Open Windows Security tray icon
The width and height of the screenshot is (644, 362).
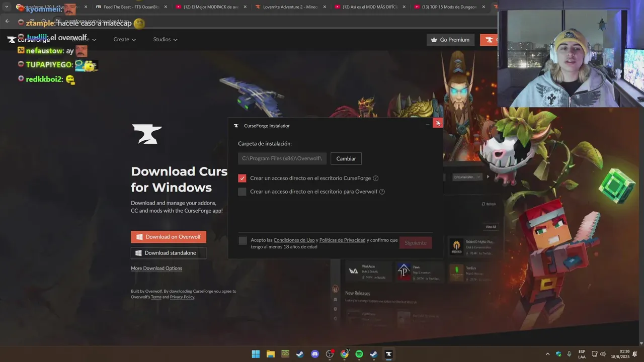click(x=558, y=354)
